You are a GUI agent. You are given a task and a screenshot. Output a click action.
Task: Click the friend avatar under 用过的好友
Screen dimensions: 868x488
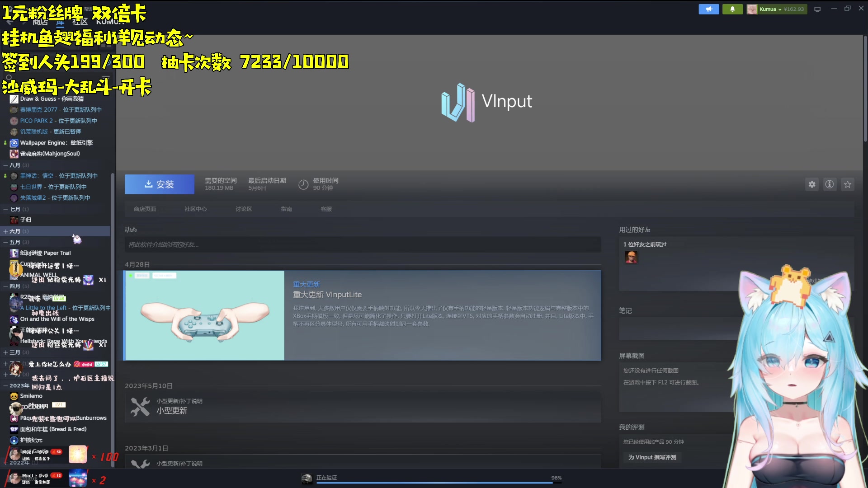(631, 257)
